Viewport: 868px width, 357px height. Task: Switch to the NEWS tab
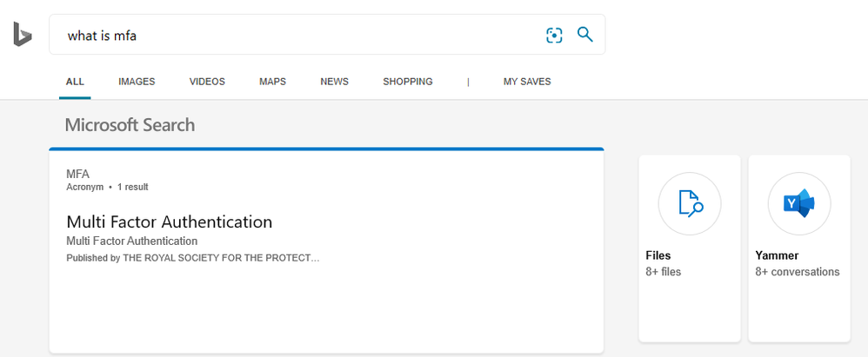pyautogui.click(x=334, y=82)
